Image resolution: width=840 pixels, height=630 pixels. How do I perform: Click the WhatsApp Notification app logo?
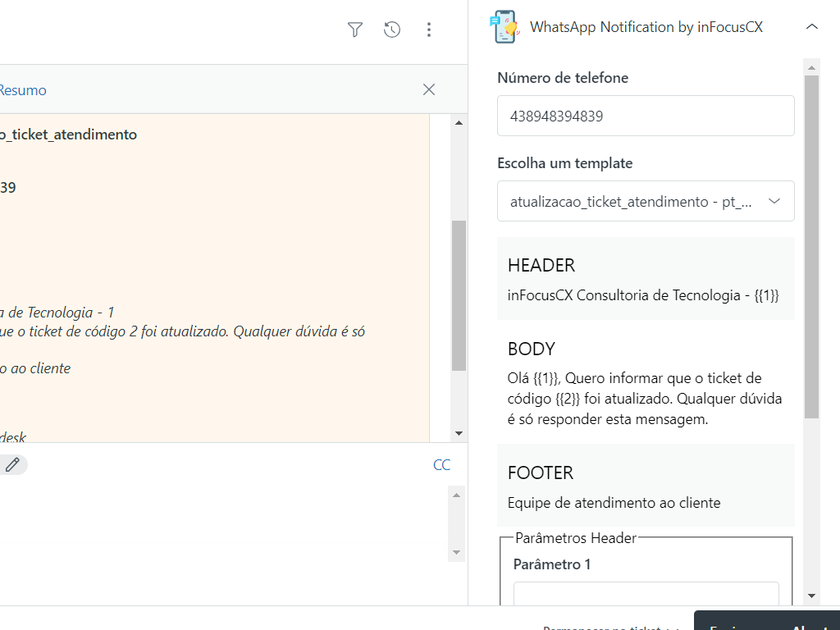503,27
